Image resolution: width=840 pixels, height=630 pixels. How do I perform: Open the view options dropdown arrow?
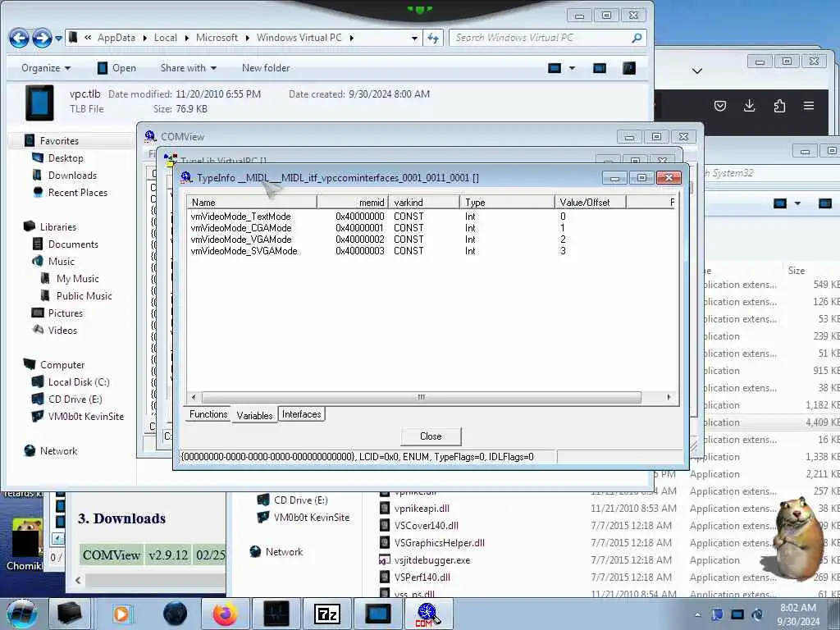[x=572, y=68]
